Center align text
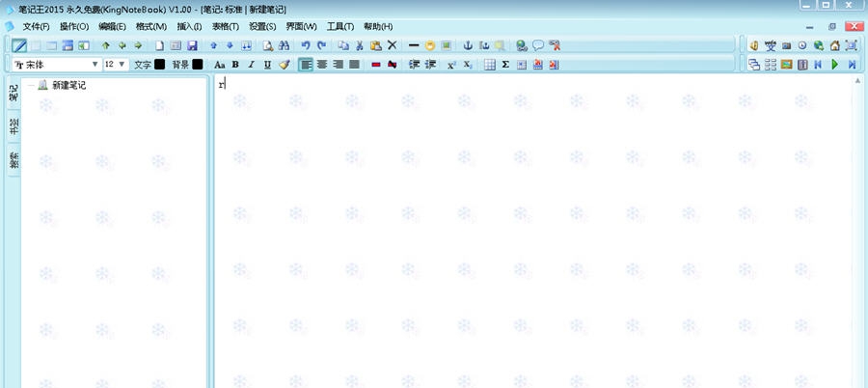This screenshot has width=868, height=388. 321,65
